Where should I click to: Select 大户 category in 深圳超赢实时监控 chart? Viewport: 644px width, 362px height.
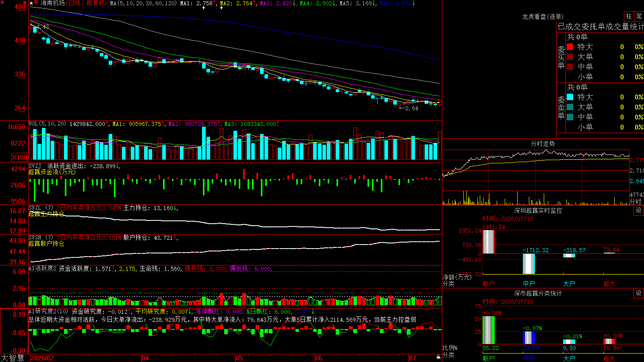(569, 284)
